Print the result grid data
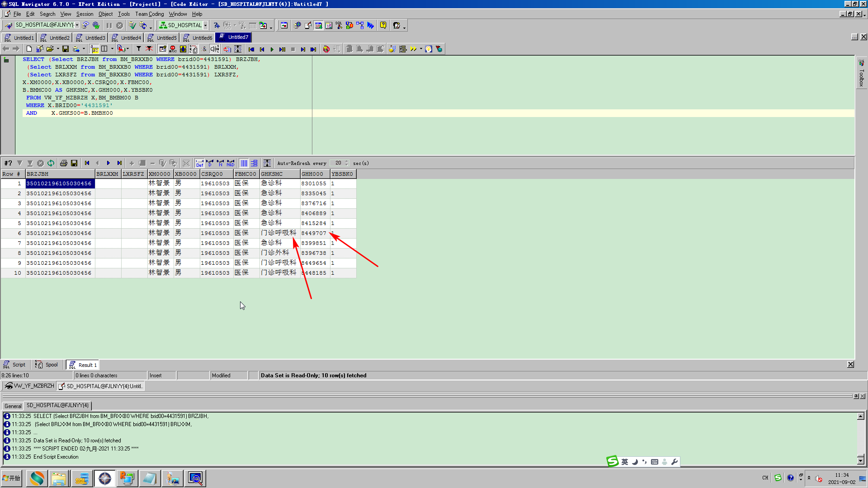The height and width of the screenshot is (488, 868). pos(63,163)
